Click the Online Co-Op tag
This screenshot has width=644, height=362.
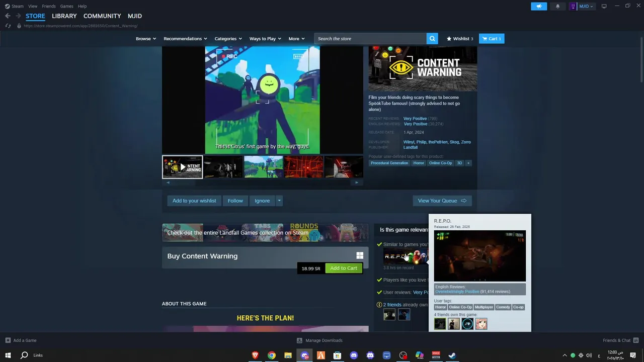pyautogui.click(x=440, y=163)
